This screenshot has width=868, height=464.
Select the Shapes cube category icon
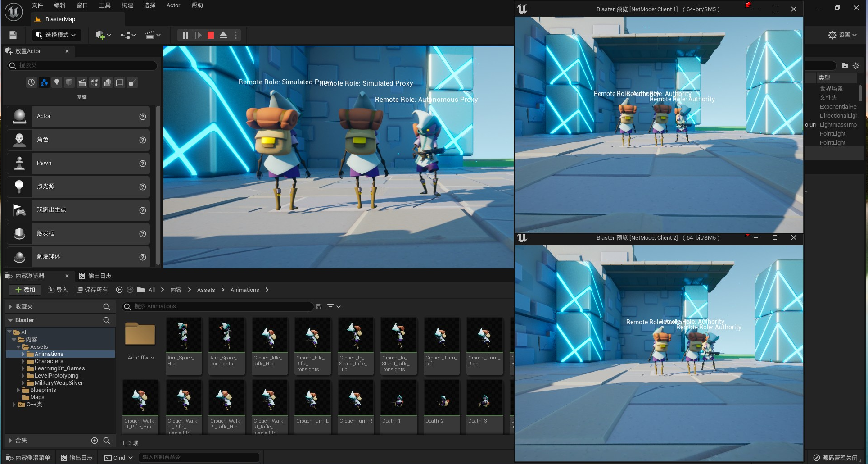pyautogui.click(x=69, y=82)
